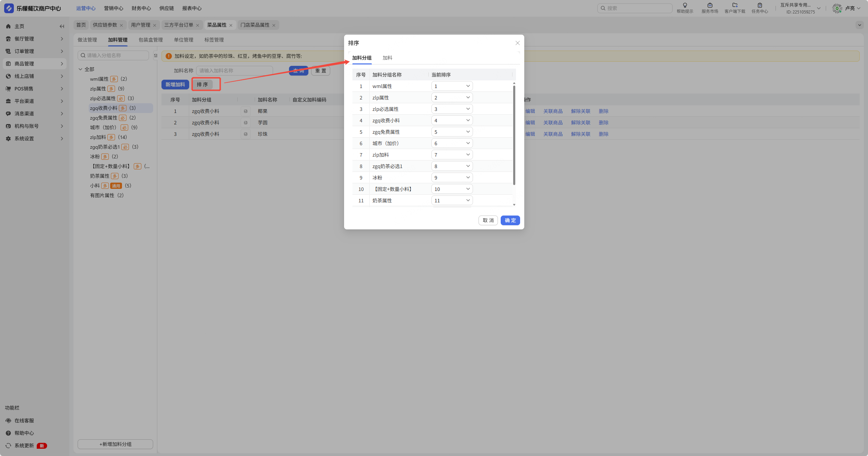
Task: Collapse the sidebar with the arrow icon
Action: [x=62, y=26]
